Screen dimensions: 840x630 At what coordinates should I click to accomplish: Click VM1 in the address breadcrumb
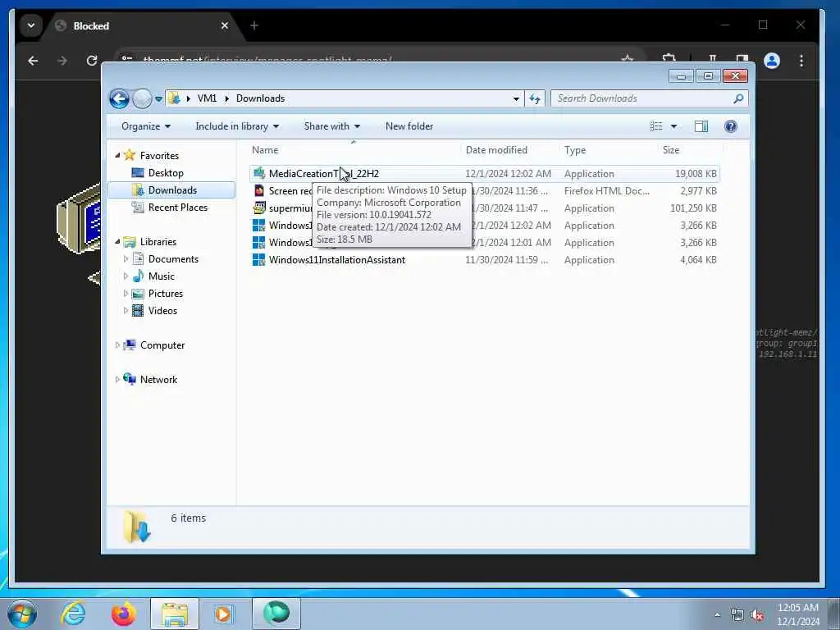click(207, 98)
